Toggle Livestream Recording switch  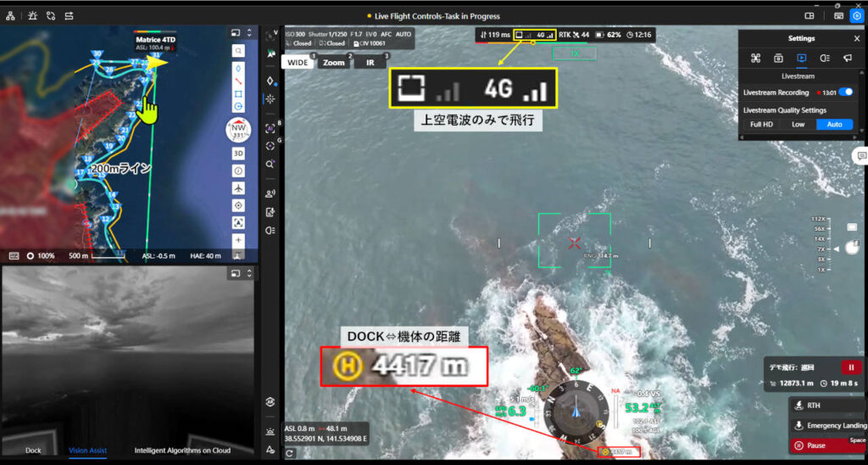tap(845, 92)
